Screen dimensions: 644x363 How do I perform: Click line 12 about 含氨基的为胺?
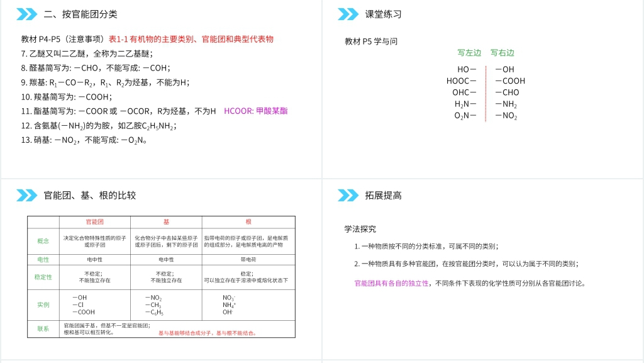[99, 126]
